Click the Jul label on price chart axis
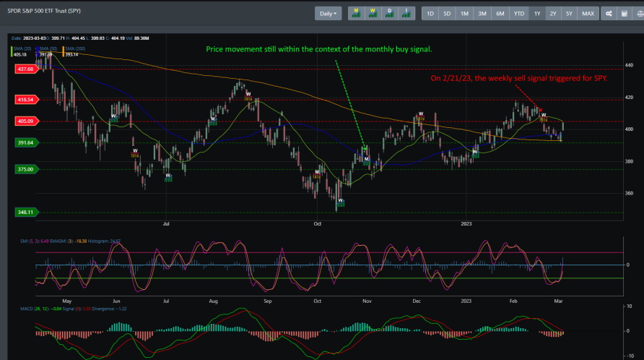Image resolution: width=644 pixels, height=360 pixels. click(x=166, y=224)
